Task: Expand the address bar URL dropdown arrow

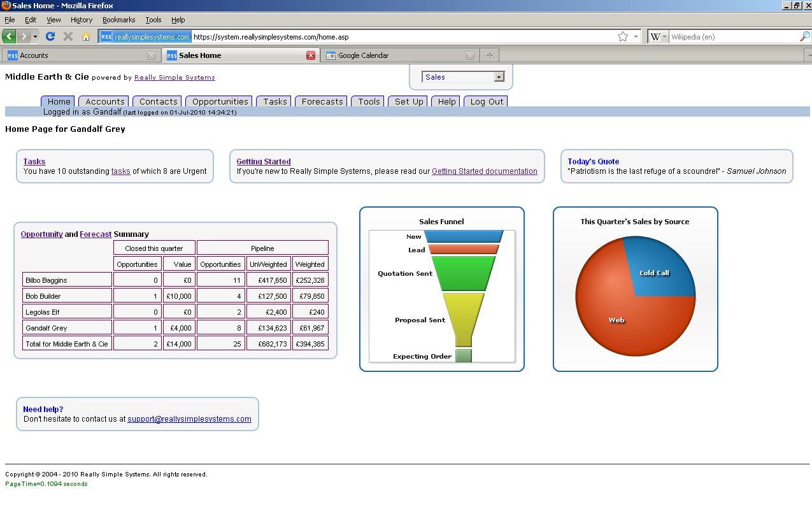Action: coord(636,36)
